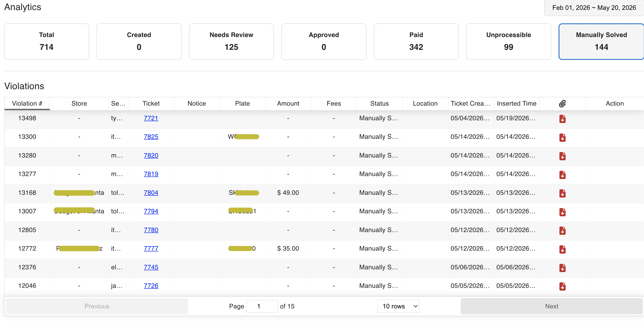Sort by Status column header
Screen dimensions: 644x321
380,104
